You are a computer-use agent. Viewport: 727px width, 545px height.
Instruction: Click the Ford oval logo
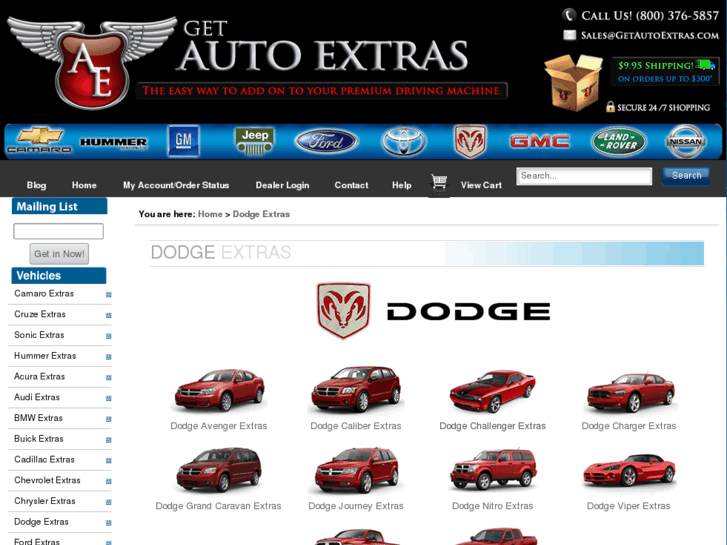[326, 141]
